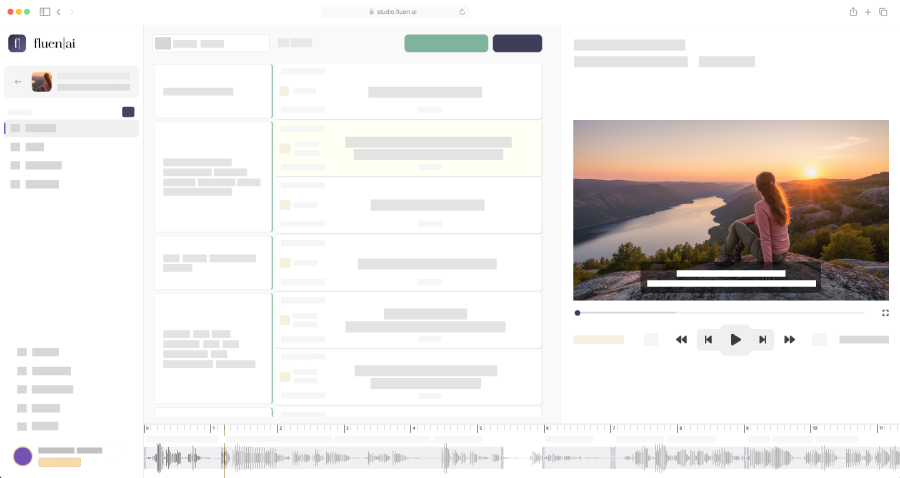Select the yellow highlighted subtitle segment
This screenshot has height=478, width=900.
click(x=408, y=148)
